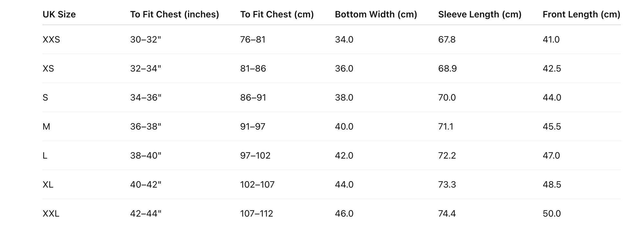Click the 74.4 sleeve length cell

coord(447,214)
